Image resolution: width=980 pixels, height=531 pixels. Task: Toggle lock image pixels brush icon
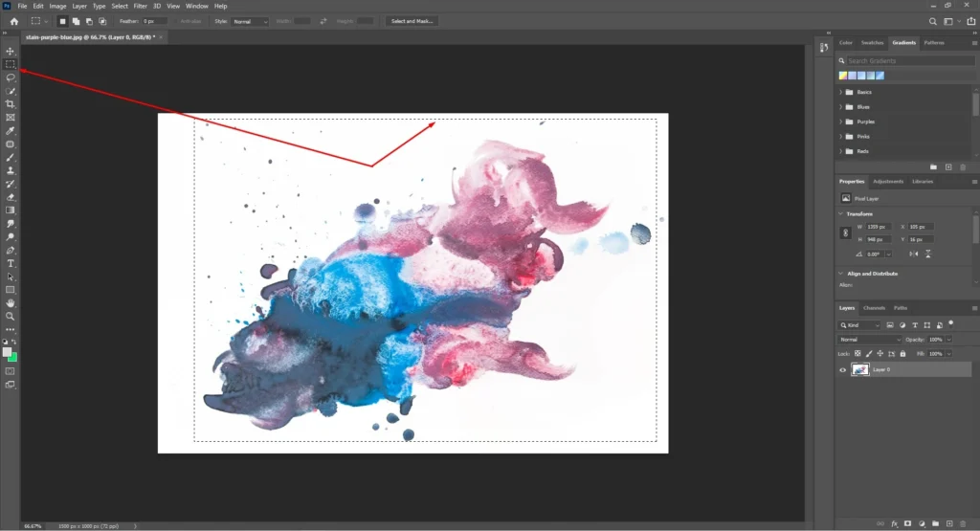click(x=869, y=354)
